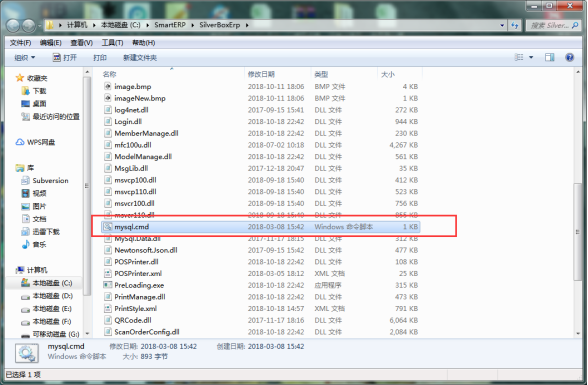Click the file list vertical scrollbar thumb

[577, 232]
